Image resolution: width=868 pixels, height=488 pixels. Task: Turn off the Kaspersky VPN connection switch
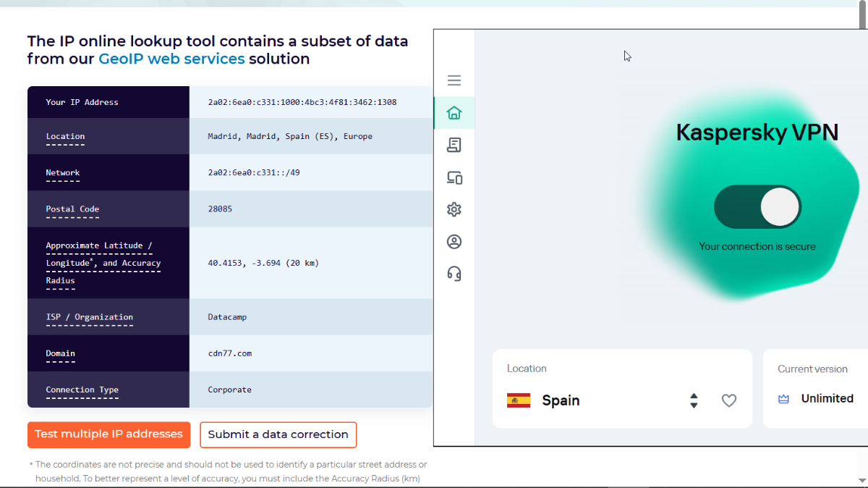pyautogui.click(x=757, y=207)
